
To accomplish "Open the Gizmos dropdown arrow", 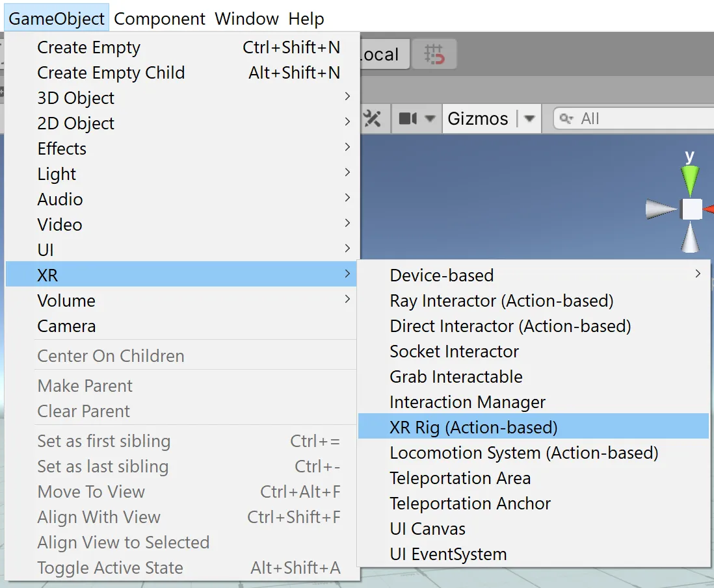I will click(529, 119).
